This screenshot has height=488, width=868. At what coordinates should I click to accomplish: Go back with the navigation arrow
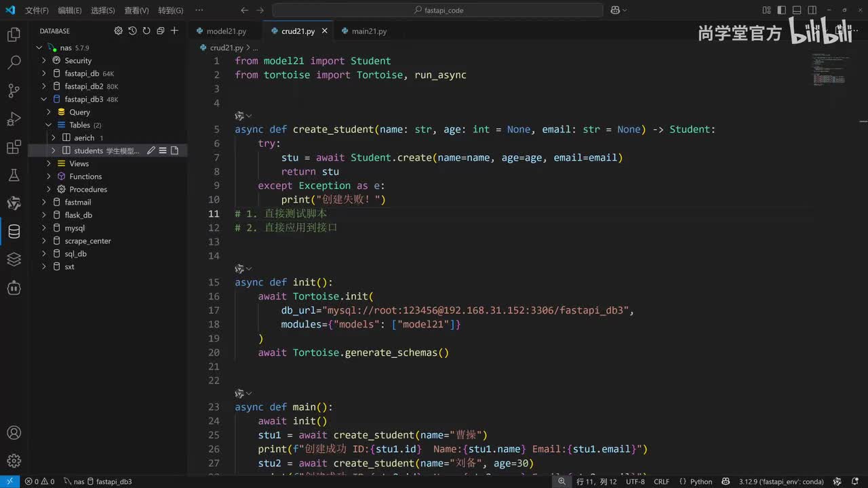[x=245, y=10]
